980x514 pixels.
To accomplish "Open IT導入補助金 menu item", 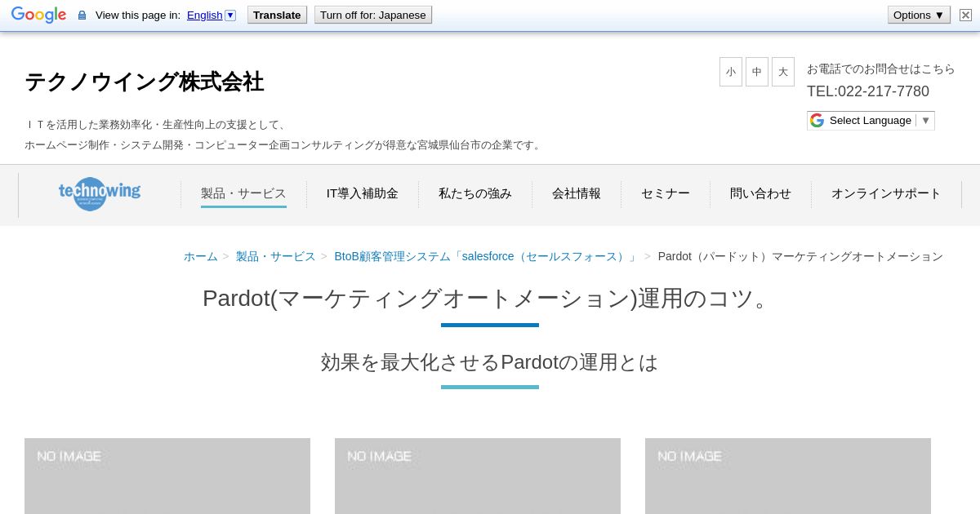I will point(363,193).
